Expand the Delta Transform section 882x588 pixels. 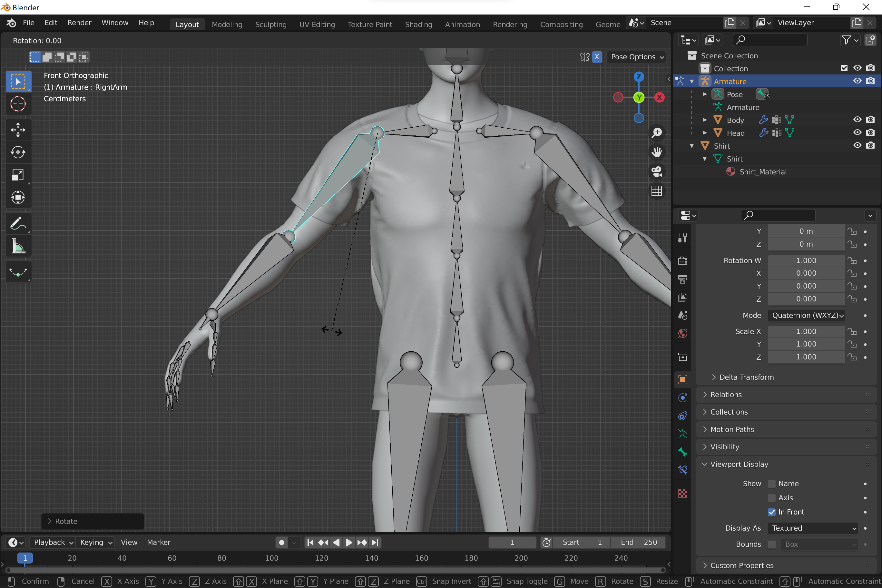click(746, 377)
